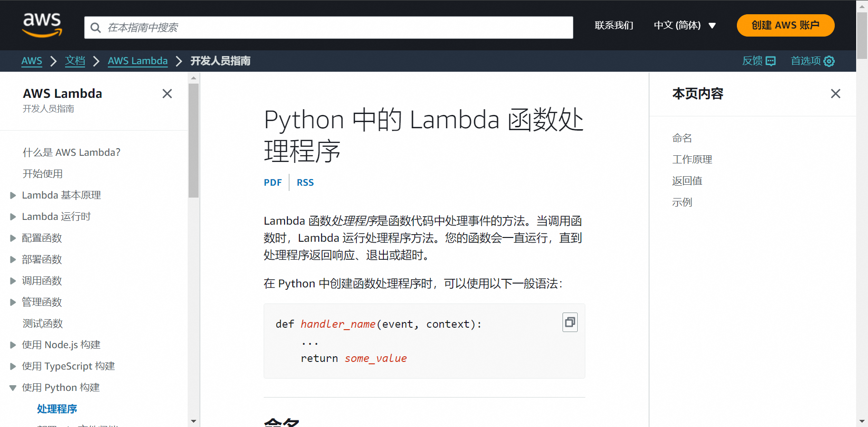This screenshot has height=427, width=868.
Task: Jump to 工作原理 section
Action: [692, 160]
